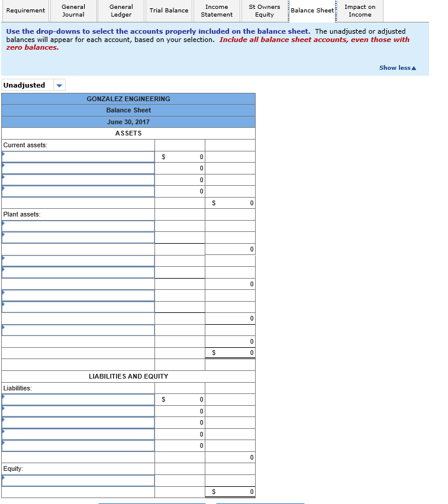Go to the Income Statement tab
The image size is (448, 504).
[x=217, y=11]
